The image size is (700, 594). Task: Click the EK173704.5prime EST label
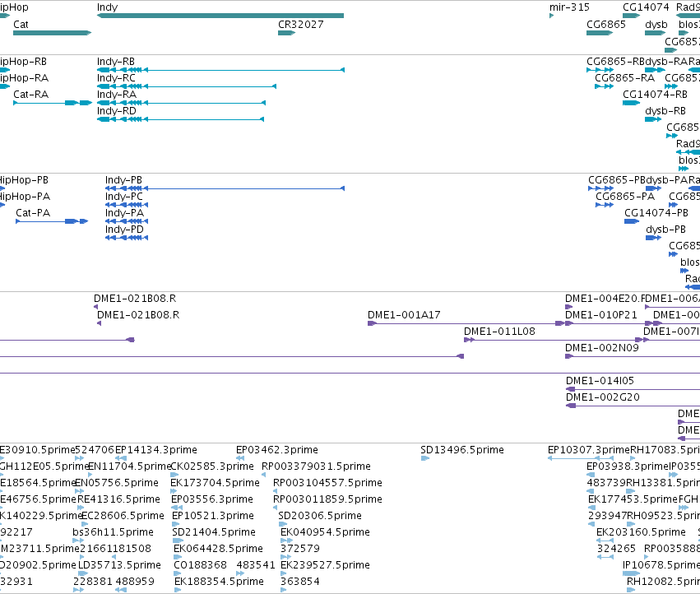(215, 483)
